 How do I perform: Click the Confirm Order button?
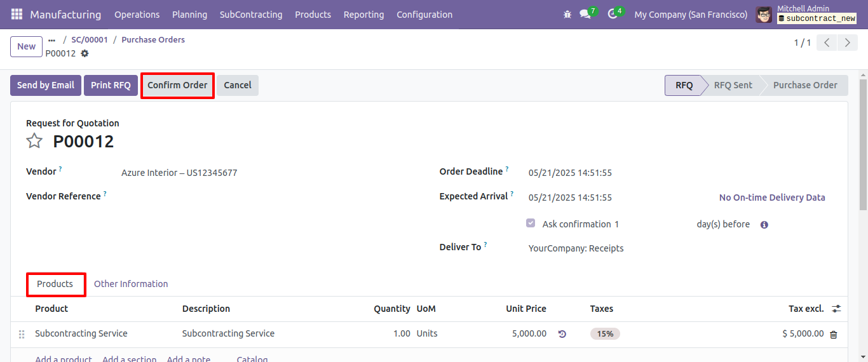(177, 85)
